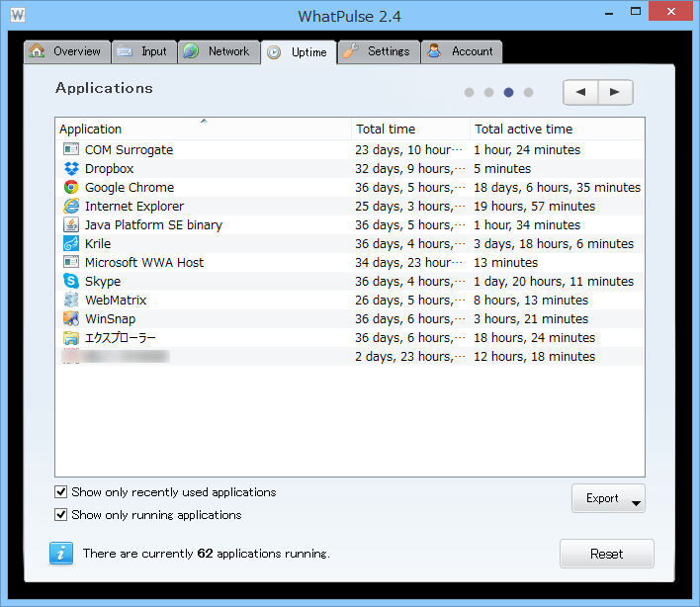The width and height of the screenshot is (700, 607).
Task: Toggle Show only running applications
Action: 60,515
